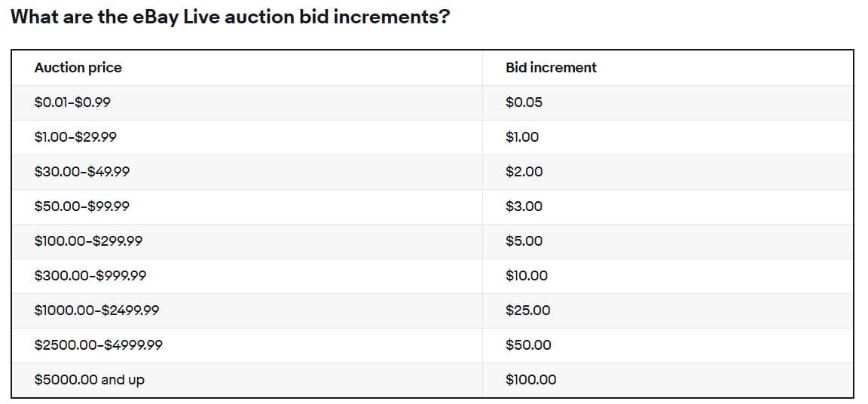868x404 pixels.
Task: Select the $30.00-$49.99 auction price cell
Action: click(x=82, y=172)
